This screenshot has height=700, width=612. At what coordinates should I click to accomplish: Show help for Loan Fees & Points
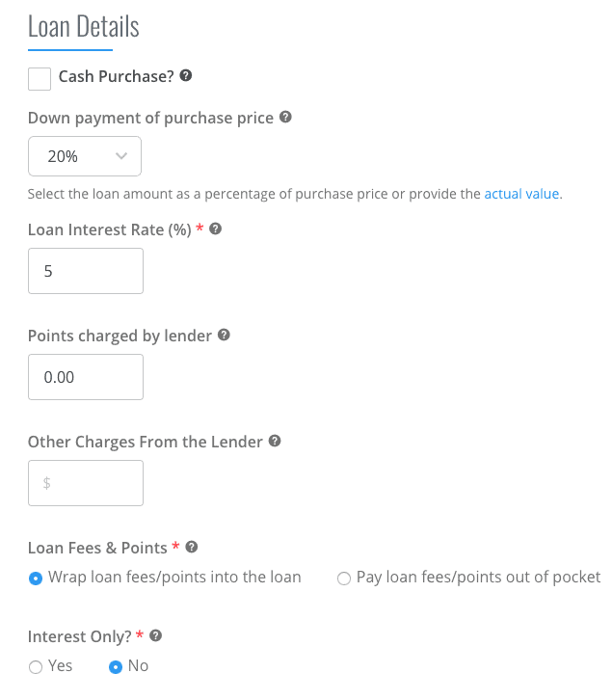[192, 547]
